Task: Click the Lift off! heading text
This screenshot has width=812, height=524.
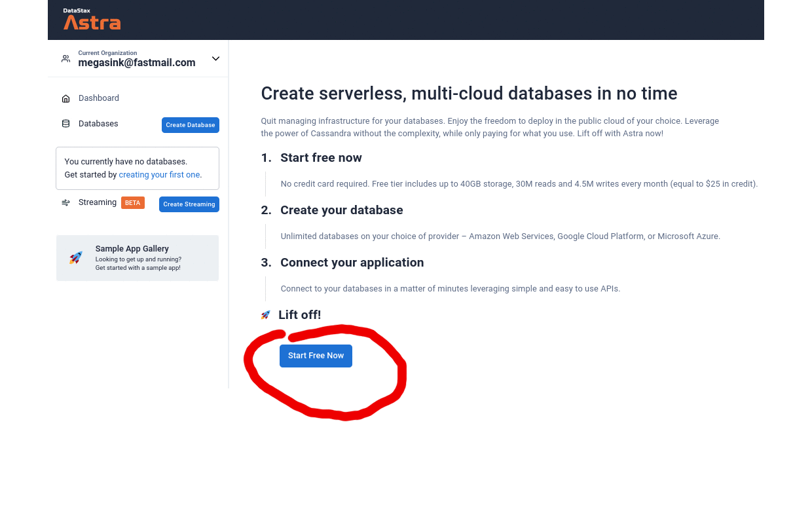Action: click(300, 315)
